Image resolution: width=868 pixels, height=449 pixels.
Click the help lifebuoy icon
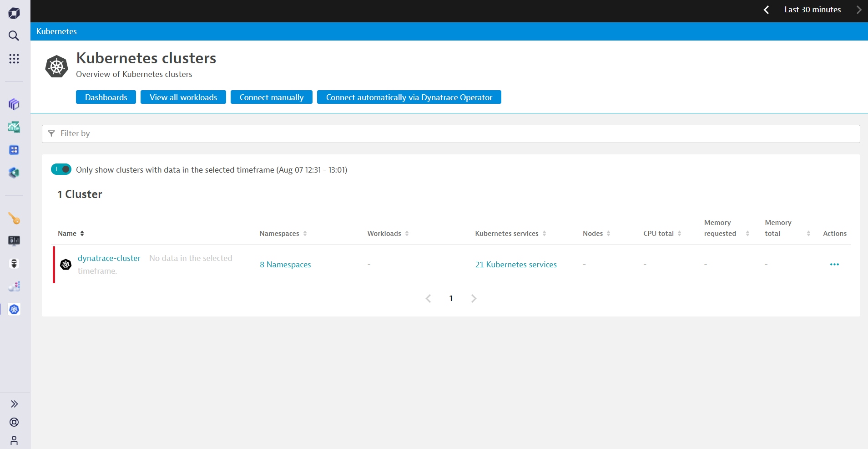tap(14, 422)
